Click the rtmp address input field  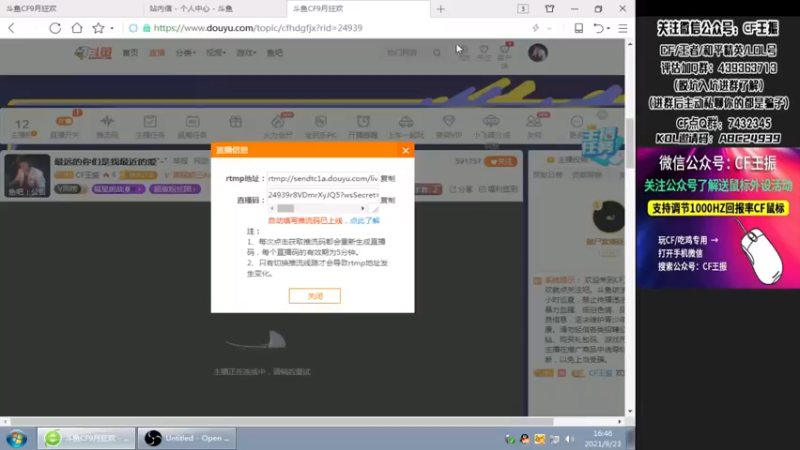(323, 179)
